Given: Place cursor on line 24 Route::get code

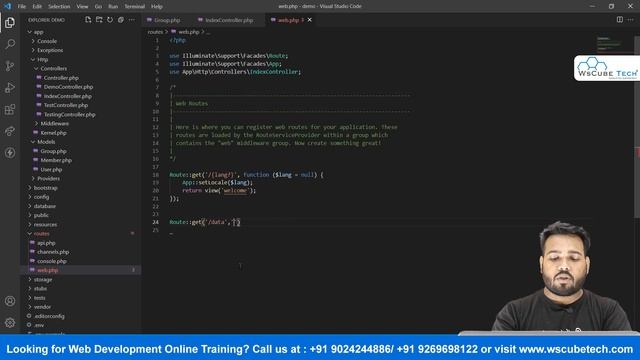Looking at the screenshot, I should (205, 222).
